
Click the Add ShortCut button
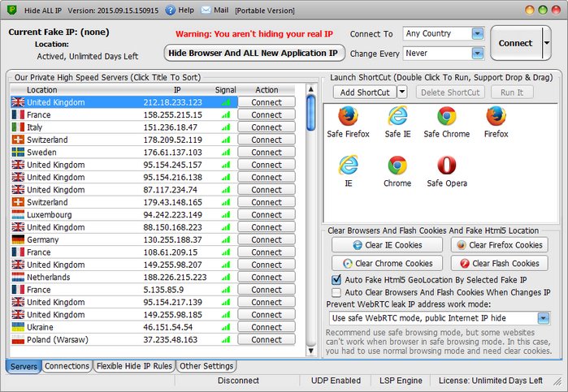(365, 93)
